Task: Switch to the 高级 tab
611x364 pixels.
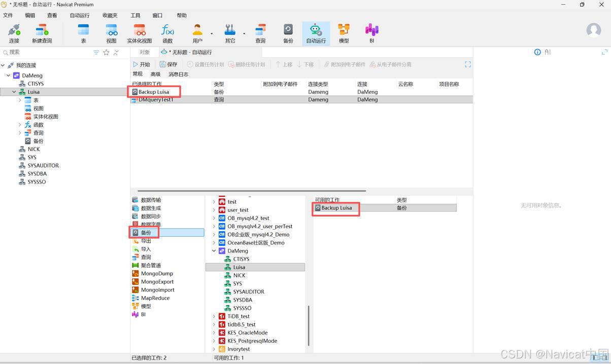Action: 155,74
